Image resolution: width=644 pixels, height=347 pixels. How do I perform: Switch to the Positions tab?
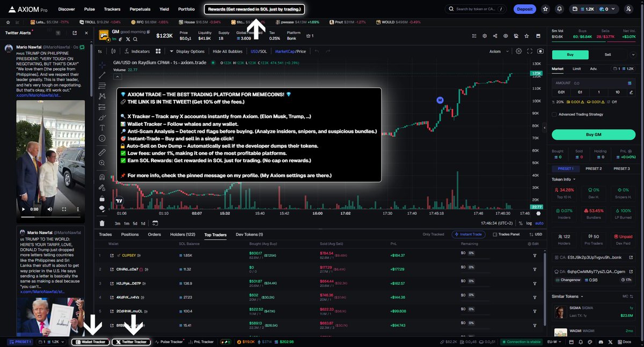click(130, 234)
